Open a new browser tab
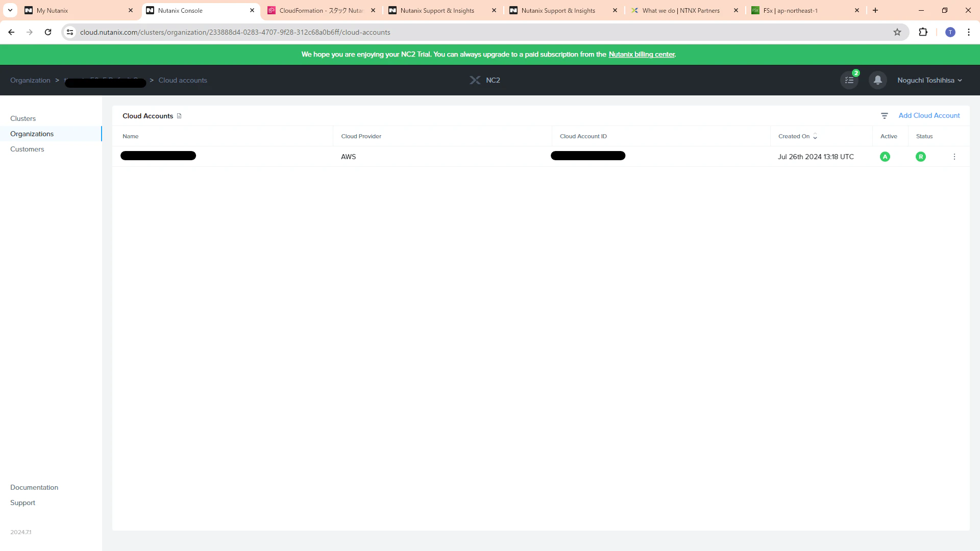Image resolution: width=980 pixels, height=551 pixels. tap(875, 10)
